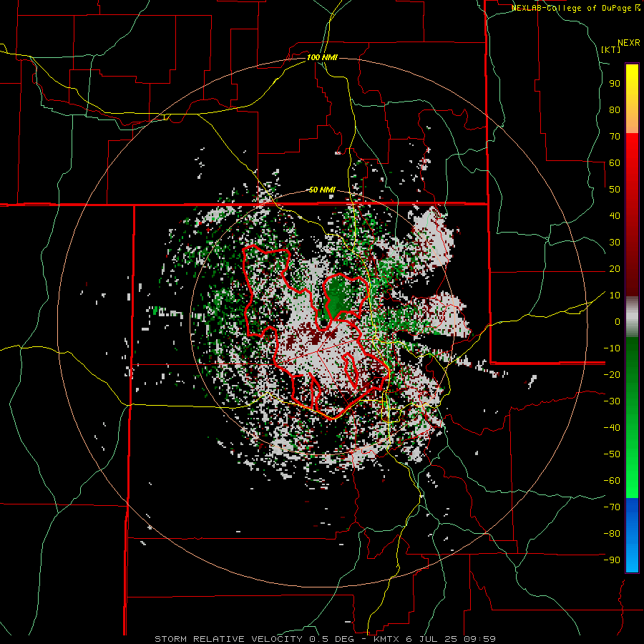644x644 pixels.
Task: Click the blue bottom segment of the color bar
Action: 632,535
